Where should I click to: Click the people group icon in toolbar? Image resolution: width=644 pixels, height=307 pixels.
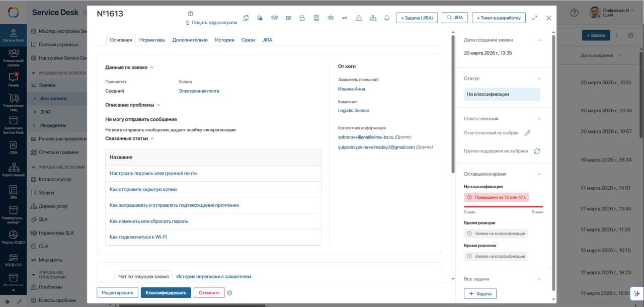pos(274,18)
